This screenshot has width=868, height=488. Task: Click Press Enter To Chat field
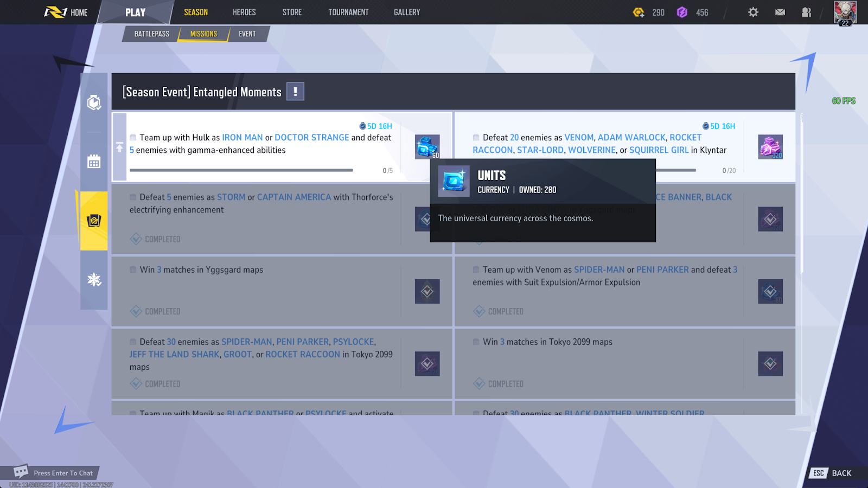point(63,473)
